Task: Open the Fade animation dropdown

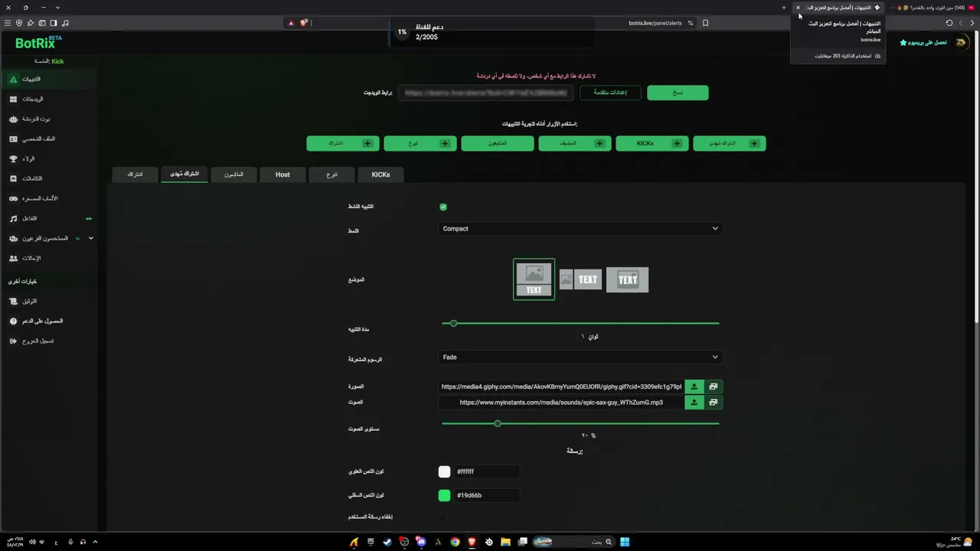Action: pyautogui.click(x=580, y=357)
